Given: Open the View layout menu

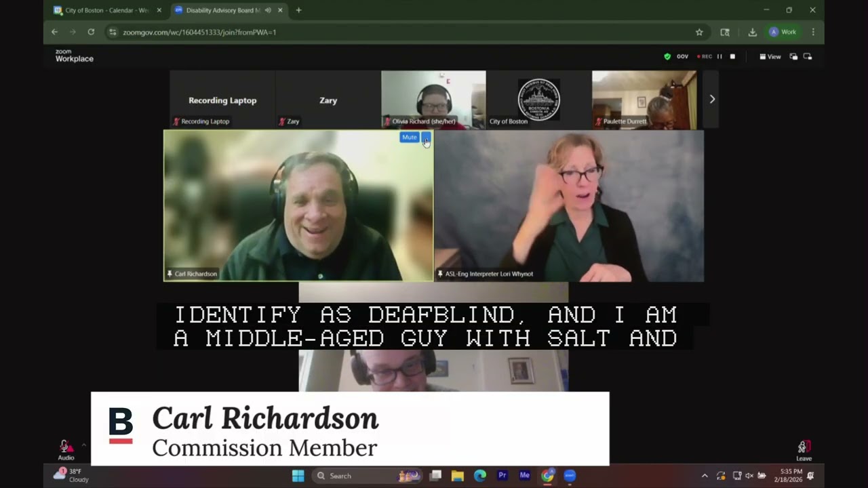Looking at the screenshot, I should (x=770, y=57).
